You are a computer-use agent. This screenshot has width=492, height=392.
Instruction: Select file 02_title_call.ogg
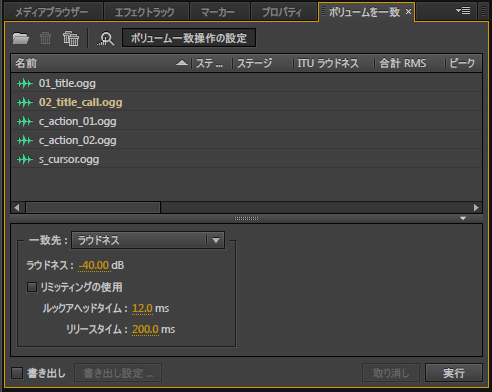pos(246,102)
